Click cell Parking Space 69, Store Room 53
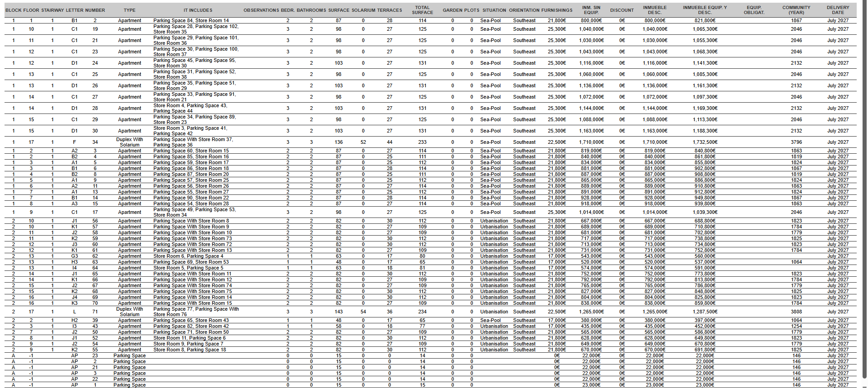868x388 pixels. point(191,262)
